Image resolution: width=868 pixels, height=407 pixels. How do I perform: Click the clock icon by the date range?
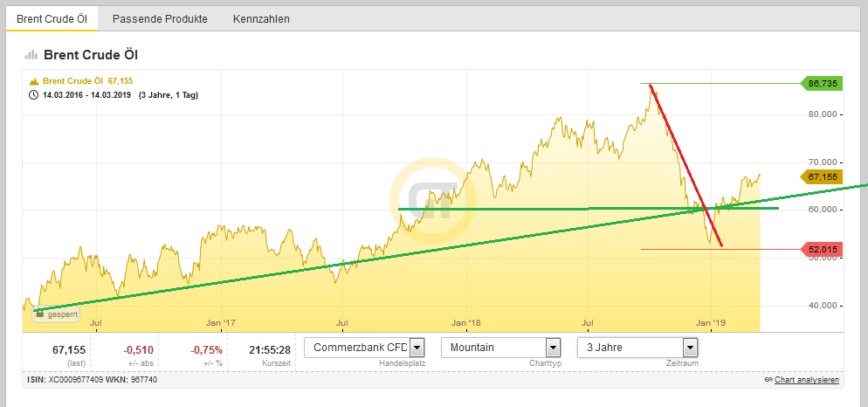pos(33,94)
